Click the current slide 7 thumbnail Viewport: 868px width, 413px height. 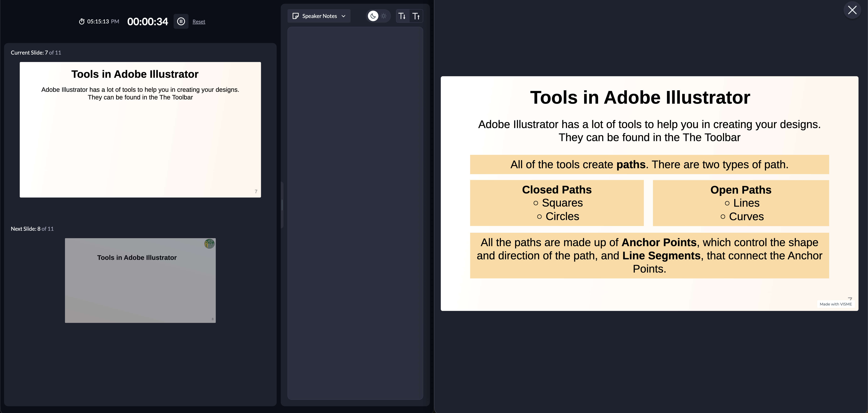click(x=140, y=130)
